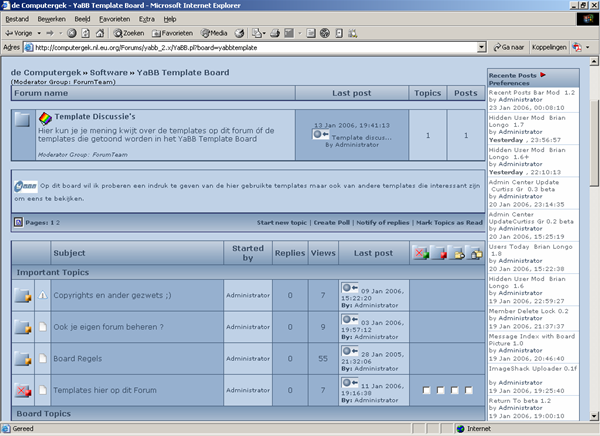Viewport: 600px width, 436px height.
Task: Open the Bestand menu
Action: coord(17,19)
